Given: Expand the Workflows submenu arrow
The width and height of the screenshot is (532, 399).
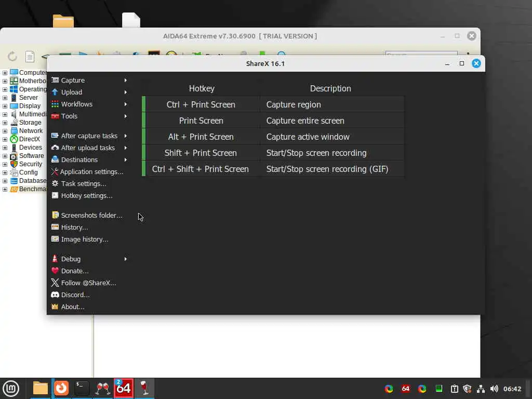Looking at the screenshot, I should 126,104.
